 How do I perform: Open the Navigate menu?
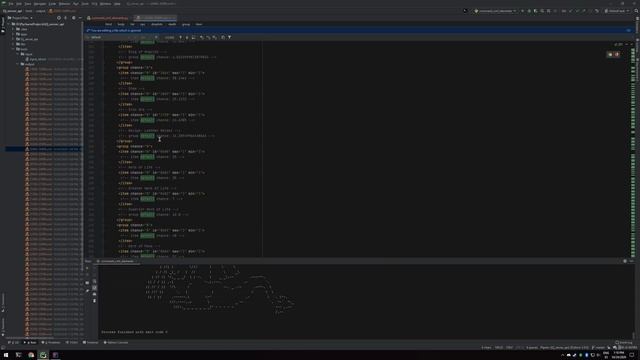(x=40, y=4)
